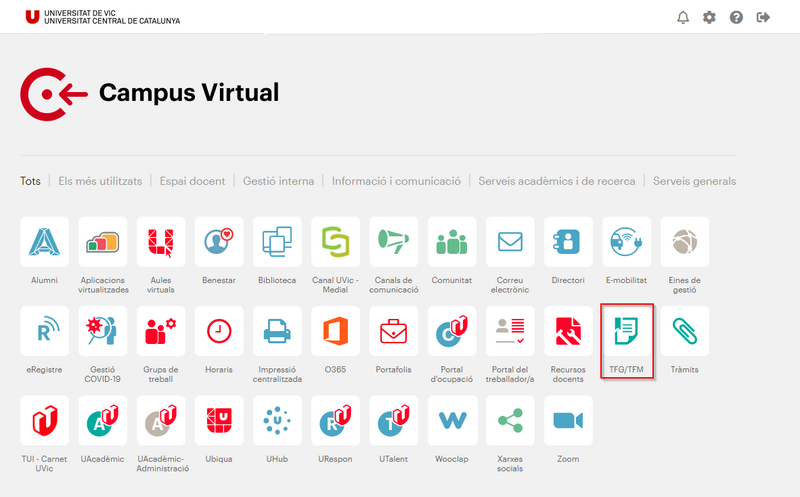Open Recursos docents tile

(568, 331)
